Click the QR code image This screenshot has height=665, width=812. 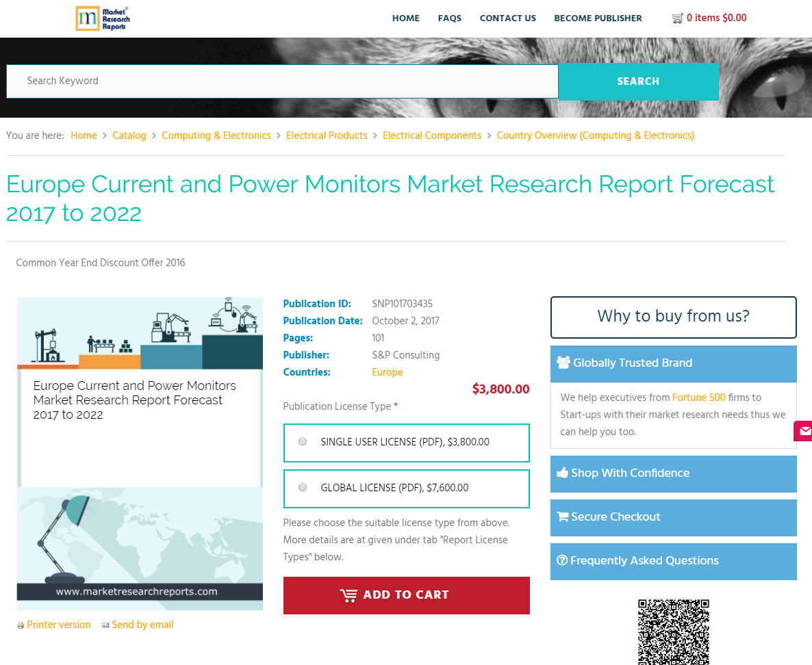point(673,632)
